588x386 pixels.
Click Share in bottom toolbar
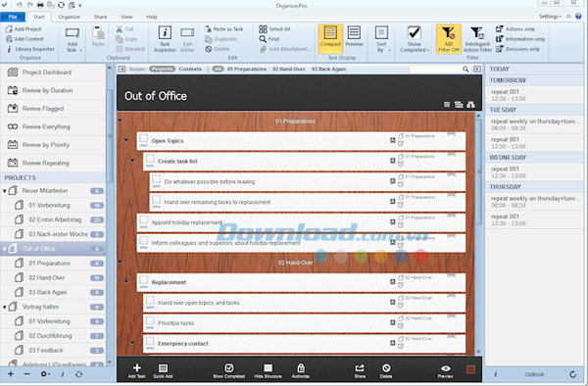coord(360,370)
